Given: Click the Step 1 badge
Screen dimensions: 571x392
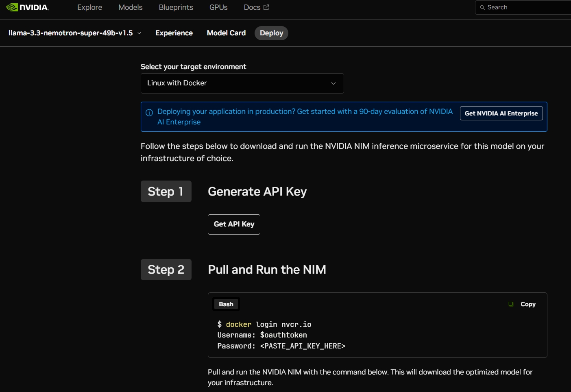Looking at the screenshot, I should pyautogui.click(x=166, y=192).
